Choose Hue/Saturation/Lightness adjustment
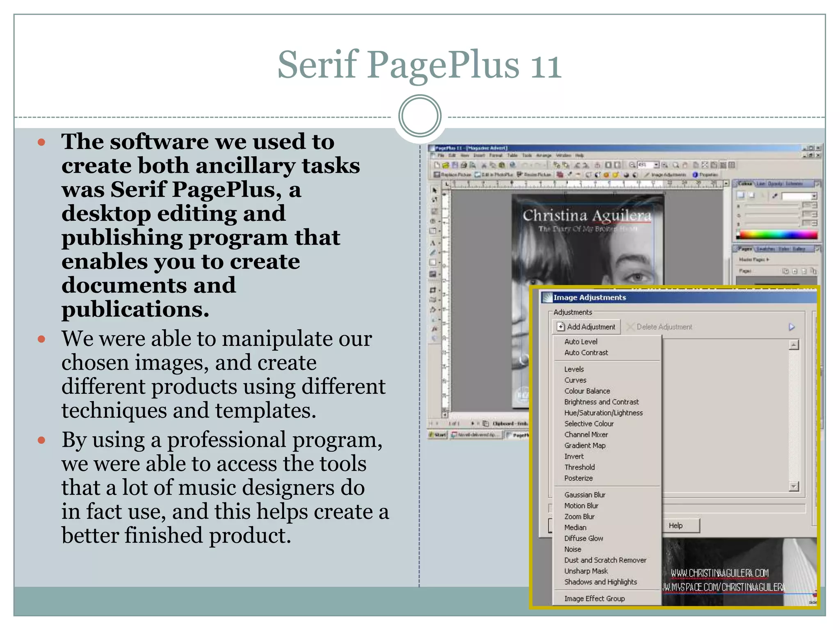Viewport: 840px width, 630px height. pos(603,413)
